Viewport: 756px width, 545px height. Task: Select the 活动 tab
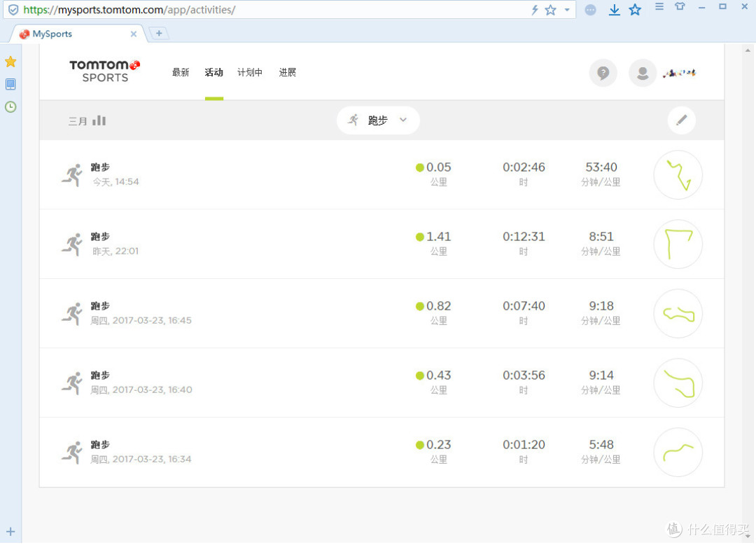213,72
